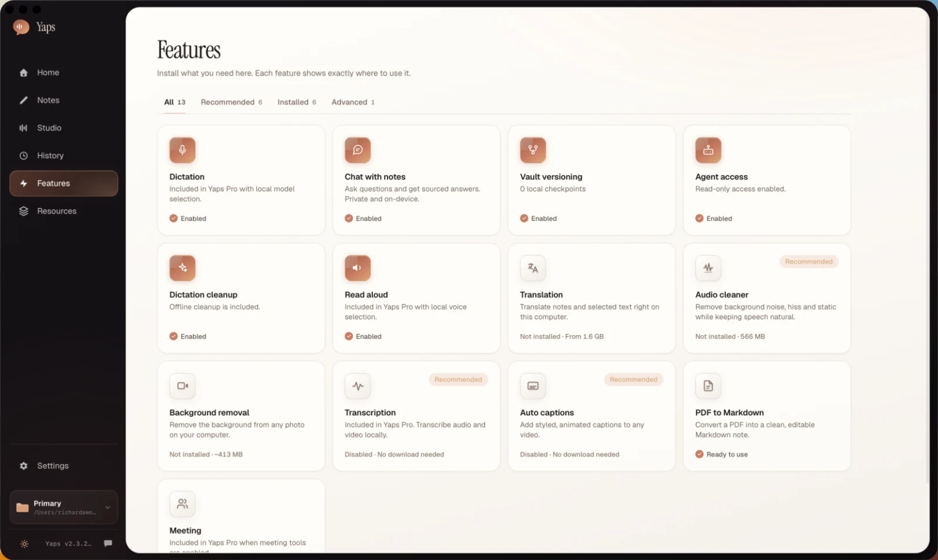Click the Recommended badge on Transcription

458,380
